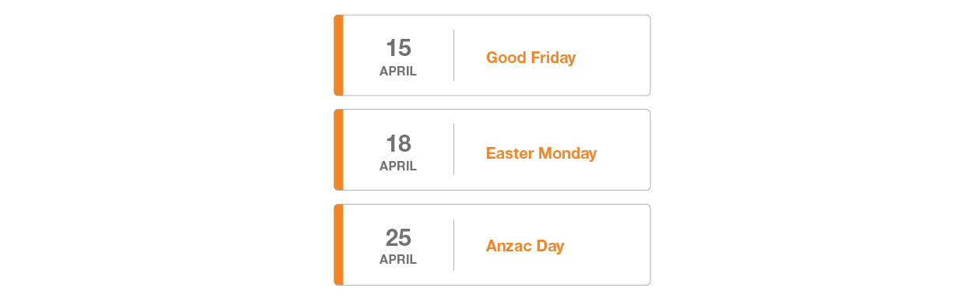This screenshot has height=298, width=980.
Task: Select the Anzac Day holiday title
Action: [x=525, y=247]
